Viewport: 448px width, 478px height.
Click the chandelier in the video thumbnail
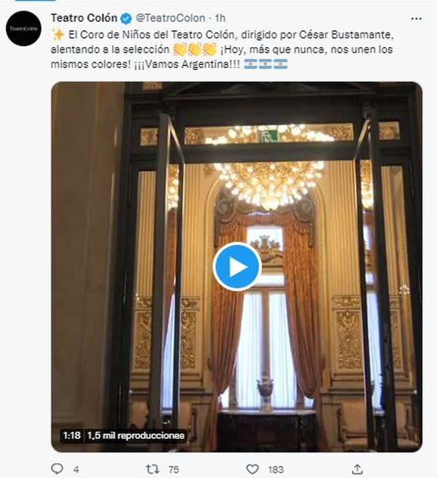point(269,183)
